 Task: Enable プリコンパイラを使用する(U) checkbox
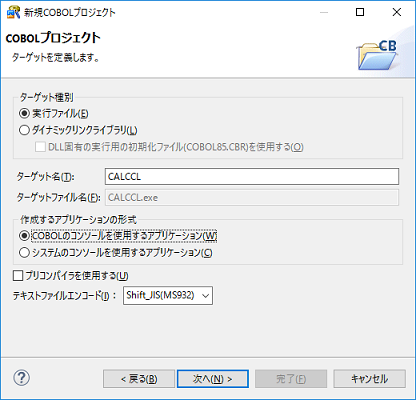pos(18,276)
